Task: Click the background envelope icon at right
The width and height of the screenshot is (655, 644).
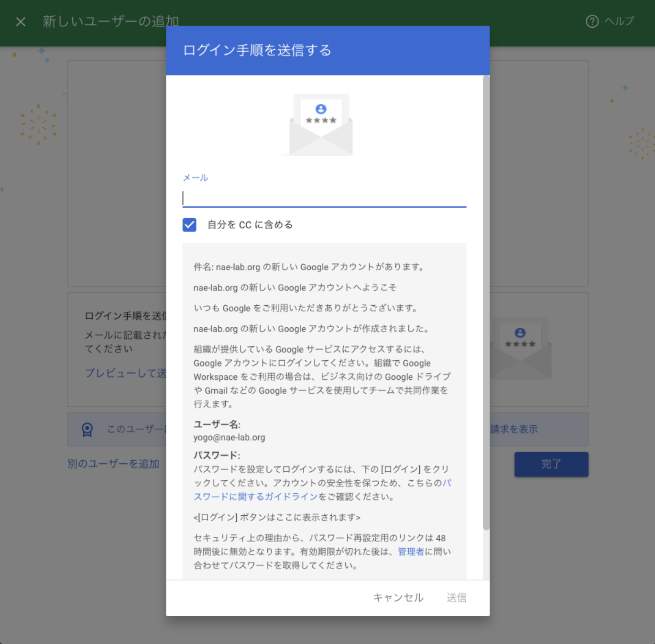Action: point(521,349)
